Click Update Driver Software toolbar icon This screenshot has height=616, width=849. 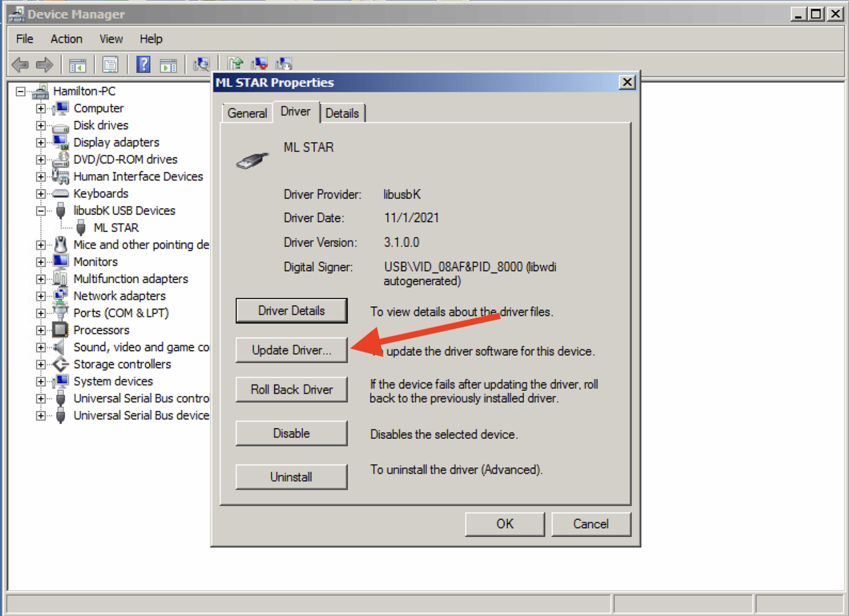click(x=235, y=63)
